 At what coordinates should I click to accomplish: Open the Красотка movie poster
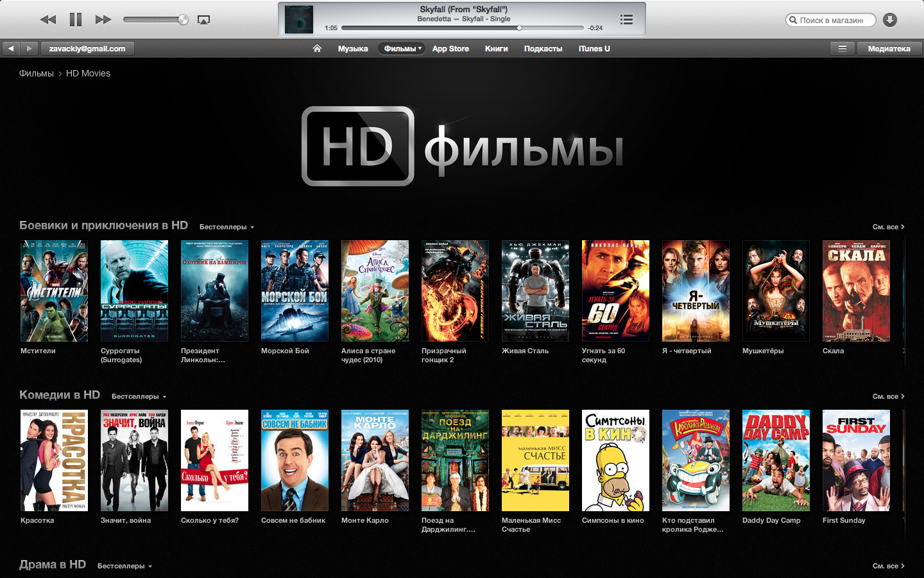point(54,460)
